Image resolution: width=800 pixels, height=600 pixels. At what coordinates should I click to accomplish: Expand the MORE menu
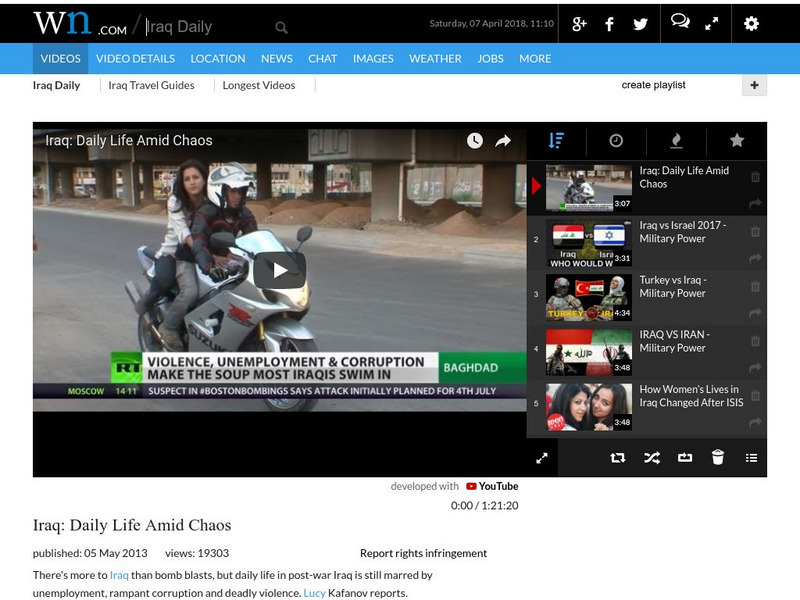point(535,59)
